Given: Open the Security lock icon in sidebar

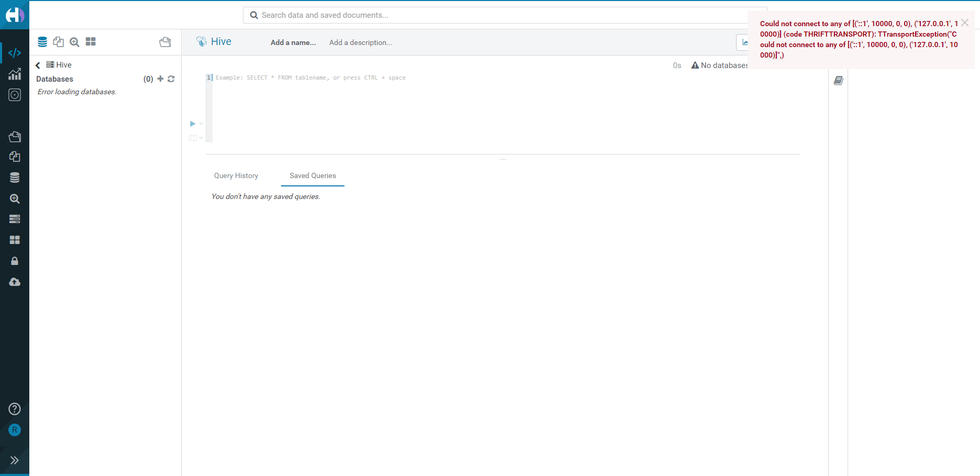Looking at the screenshot, I should tap(15, 261).
